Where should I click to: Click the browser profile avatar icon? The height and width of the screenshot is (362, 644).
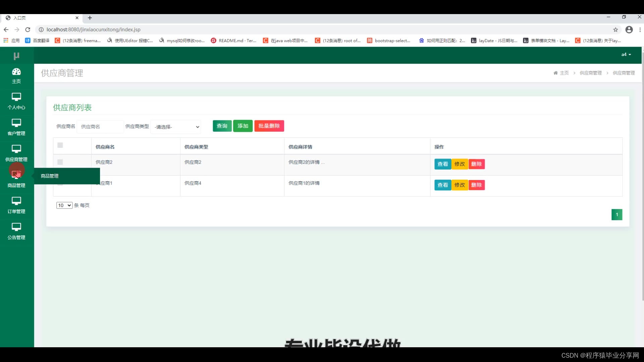click(629, 29)
